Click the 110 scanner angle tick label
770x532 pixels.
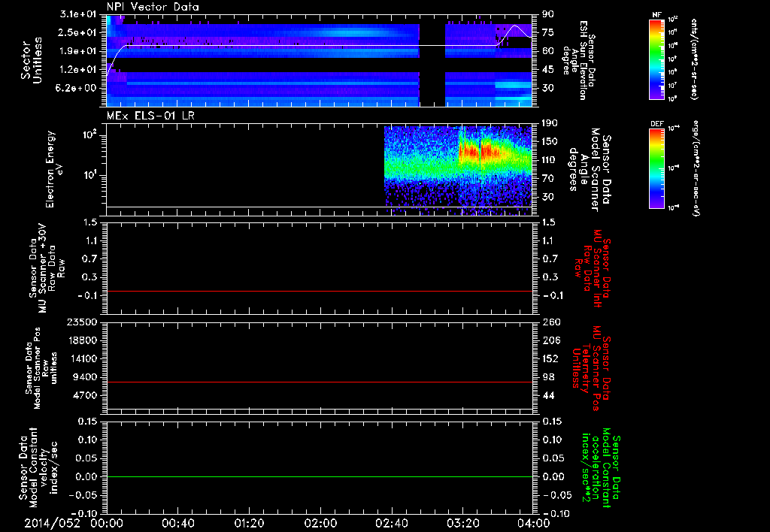click(550, 160)
